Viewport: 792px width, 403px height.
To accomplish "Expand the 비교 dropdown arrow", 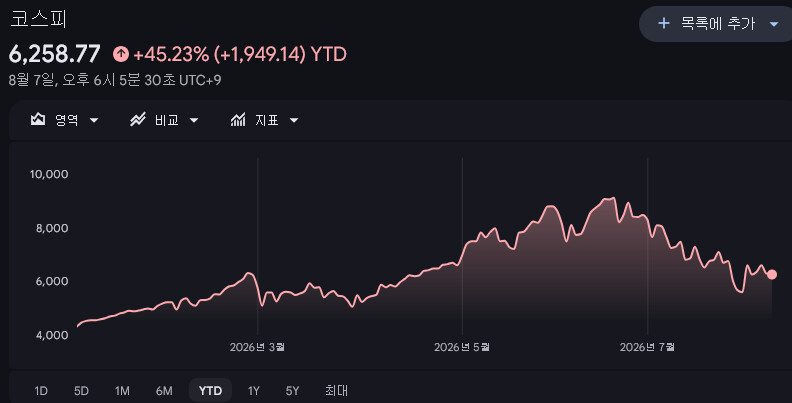I will click(194, 120).
